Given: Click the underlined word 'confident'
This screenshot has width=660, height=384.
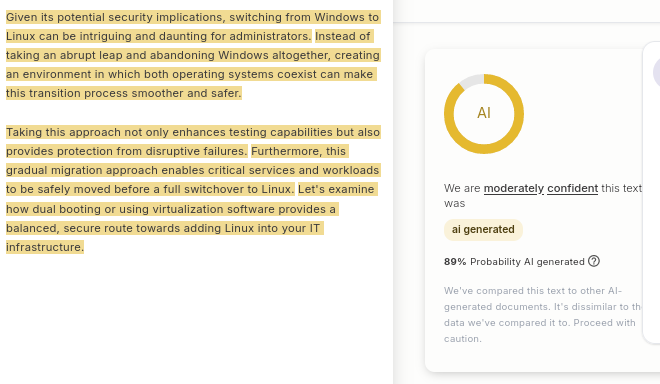Looking at the screenshot, I should pos(572,188).
